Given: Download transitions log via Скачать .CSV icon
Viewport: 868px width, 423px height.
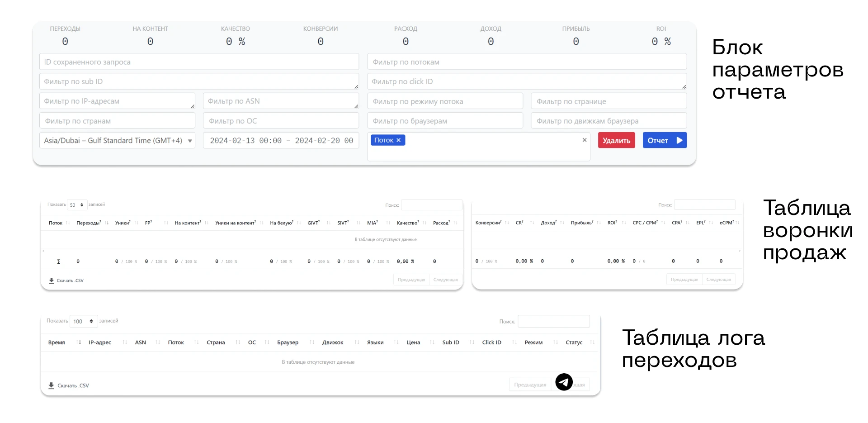Looking at the screenshot, I should tap(51, 385).
